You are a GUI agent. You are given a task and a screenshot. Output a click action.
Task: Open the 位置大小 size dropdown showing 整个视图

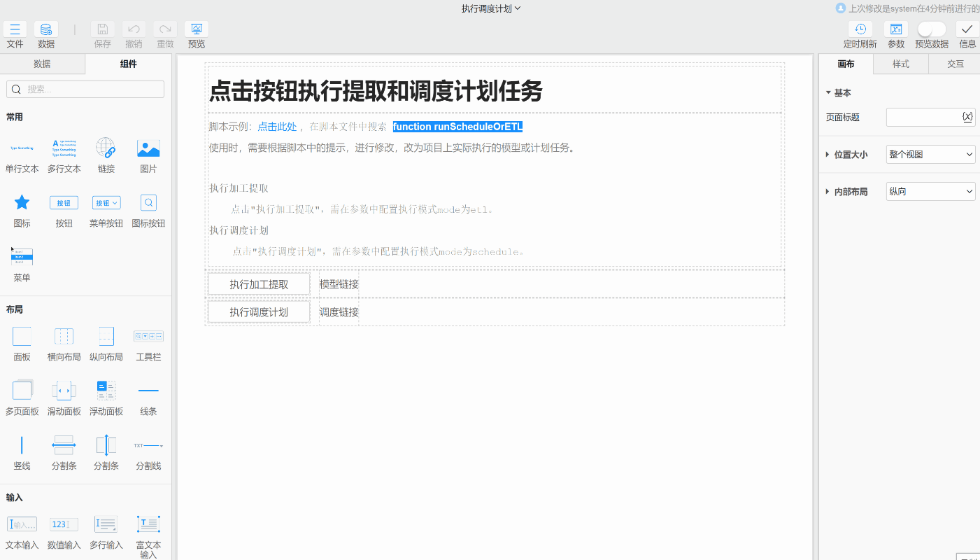(x=930, y=154)
